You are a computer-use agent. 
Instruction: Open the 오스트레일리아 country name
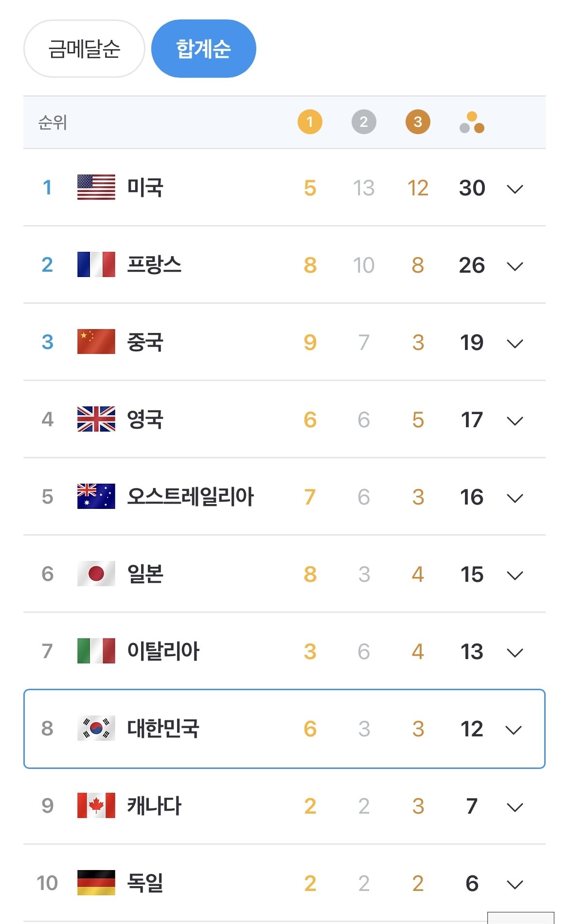point(190,496)
